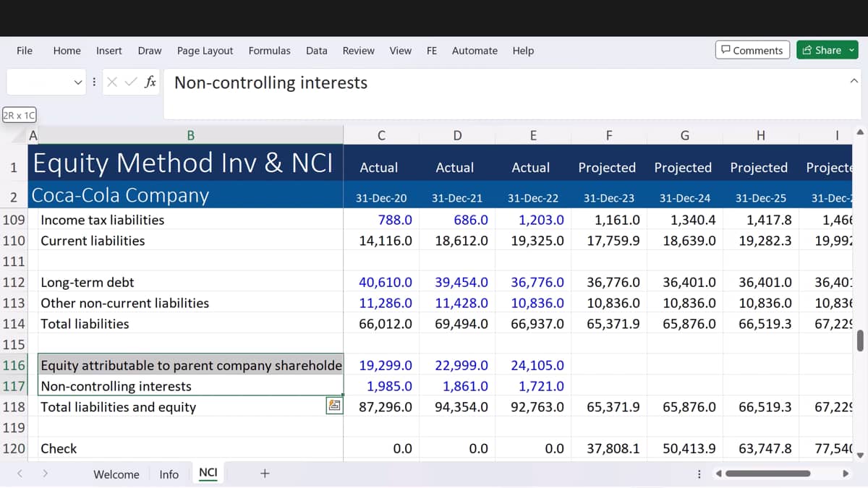Select the Total liabilities label cell

coord(190,324)
